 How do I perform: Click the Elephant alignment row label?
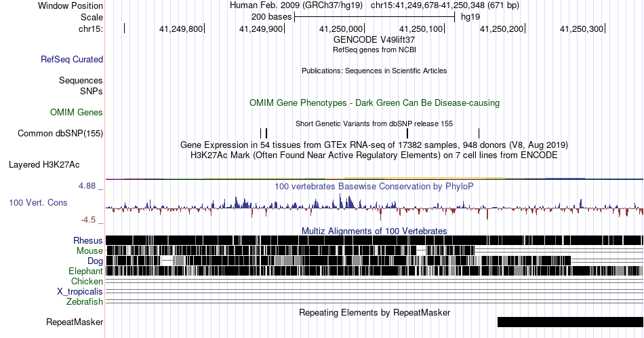(85, 271)
